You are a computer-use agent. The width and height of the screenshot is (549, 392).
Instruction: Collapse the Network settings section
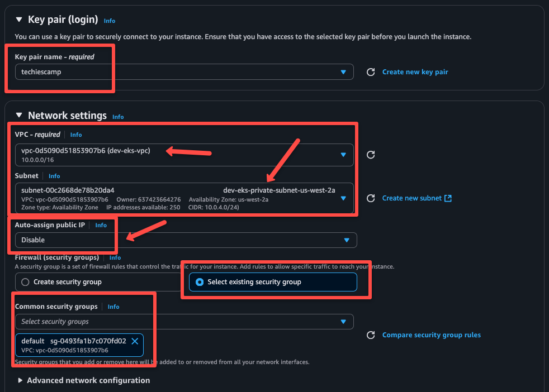[x=19, y=116]
